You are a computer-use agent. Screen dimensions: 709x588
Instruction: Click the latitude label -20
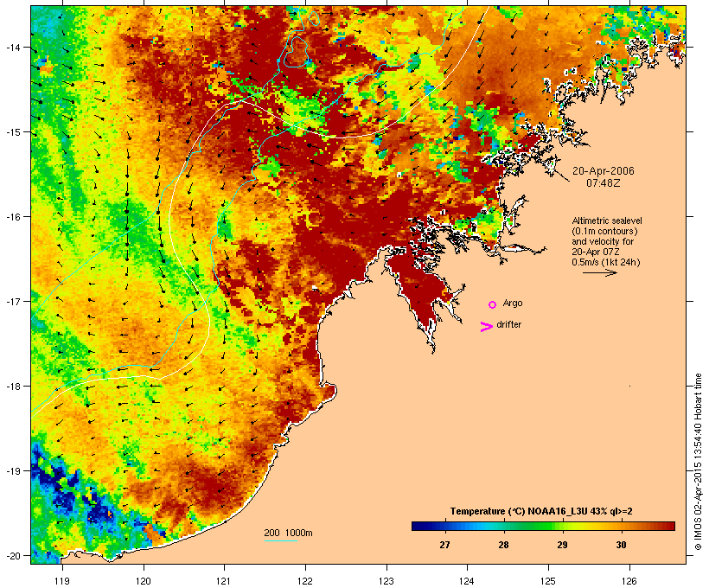point(12,555)
